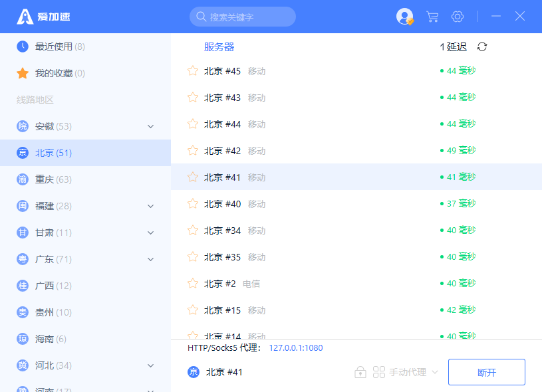
Task: Click the clock icon for 最近使用
Action: pos(23,47)
